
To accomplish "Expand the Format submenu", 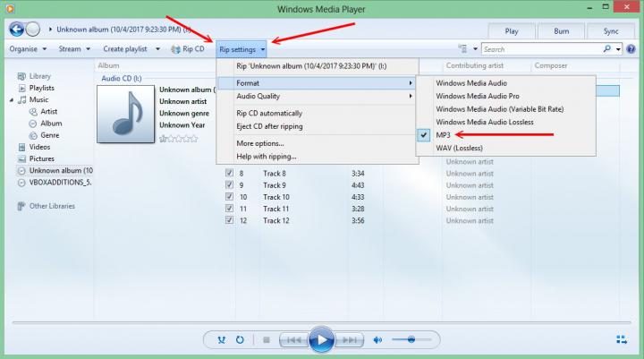I will (x=318, y=83).
